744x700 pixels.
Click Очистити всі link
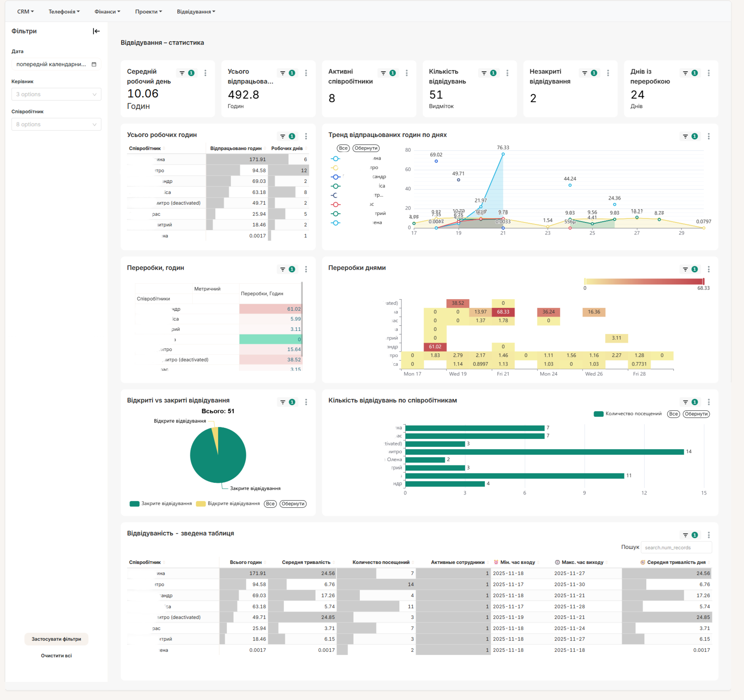(x=56, y=656)
